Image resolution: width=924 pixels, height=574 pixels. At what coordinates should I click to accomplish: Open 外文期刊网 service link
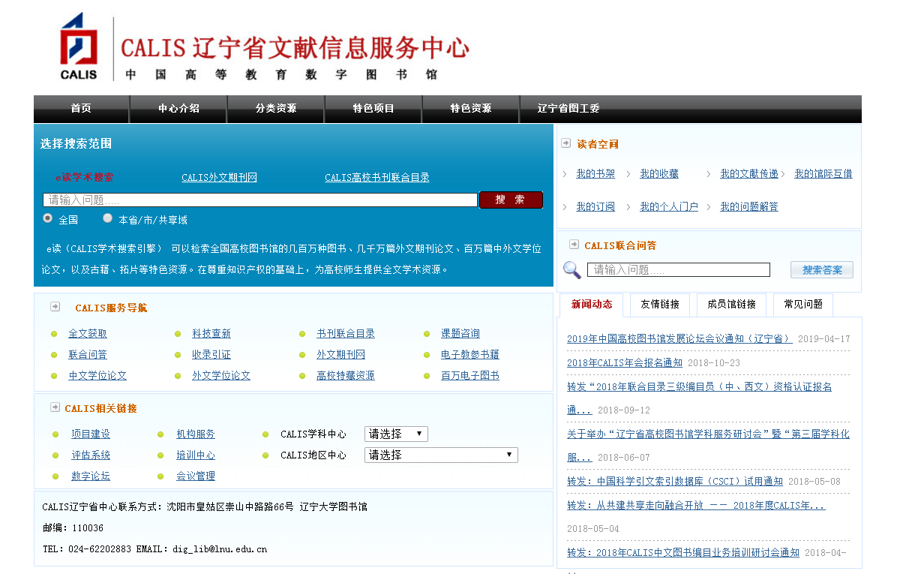click(x=341, y=355)
